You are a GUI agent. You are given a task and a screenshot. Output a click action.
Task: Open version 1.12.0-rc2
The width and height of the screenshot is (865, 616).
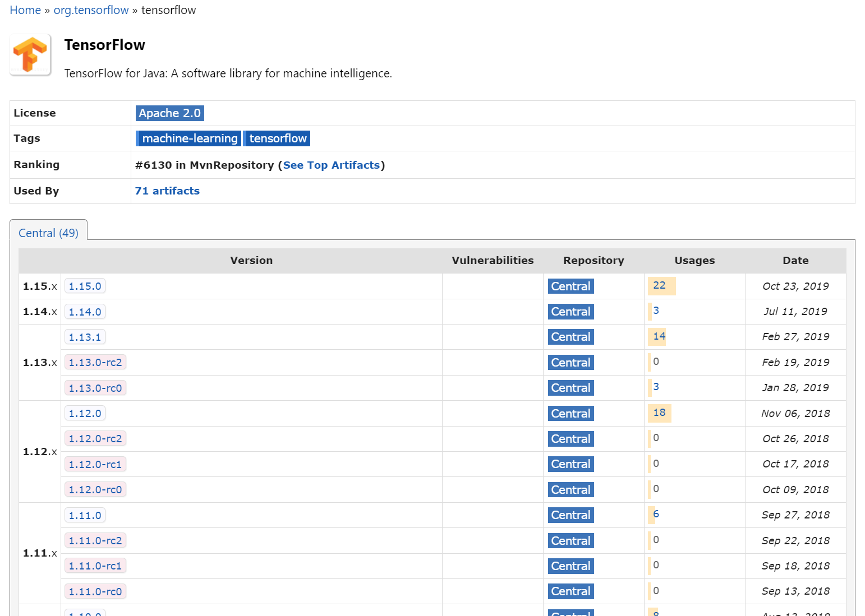(95, 439)
